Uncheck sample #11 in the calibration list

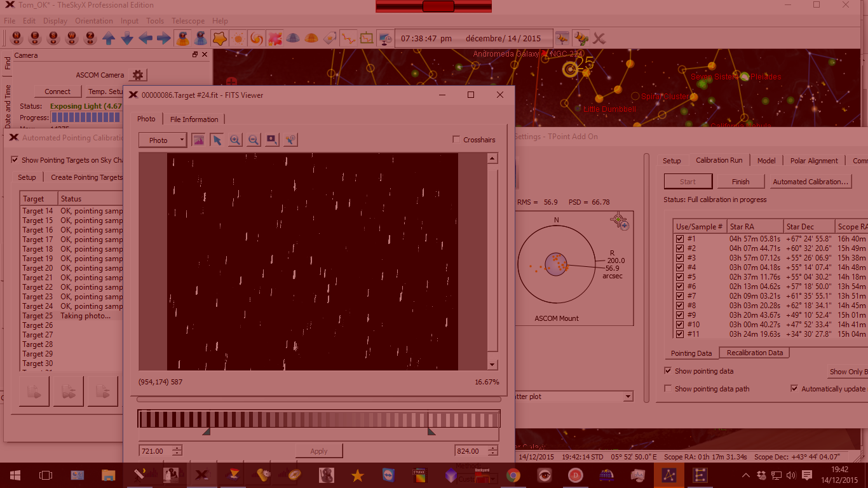pyautogui.click(x=680, y=334)
